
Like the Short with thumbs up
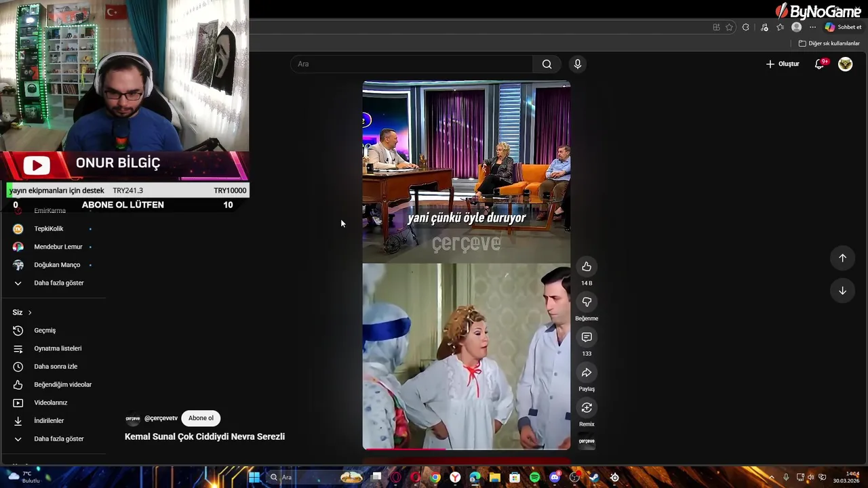[x=587, y=266]
